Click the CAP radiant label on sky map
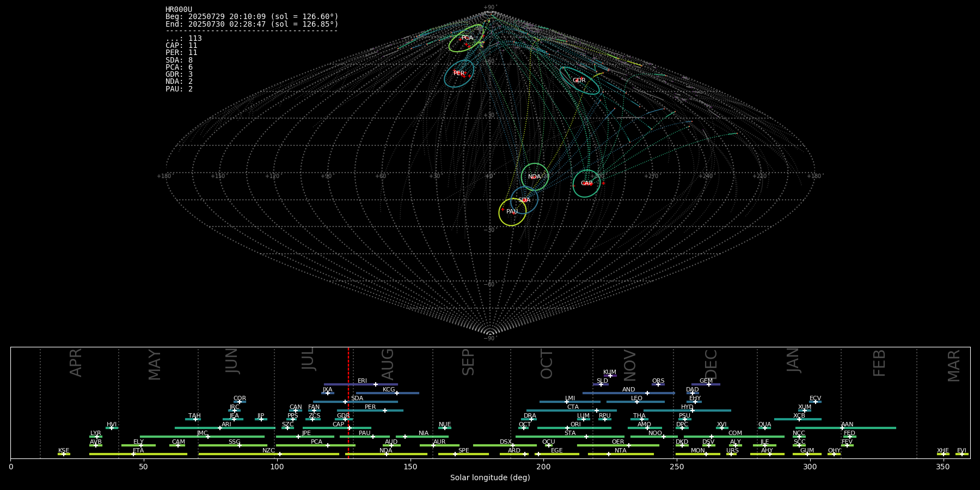Screen dimensions: 980x490 pyautogui.click(x=586, y=183)
